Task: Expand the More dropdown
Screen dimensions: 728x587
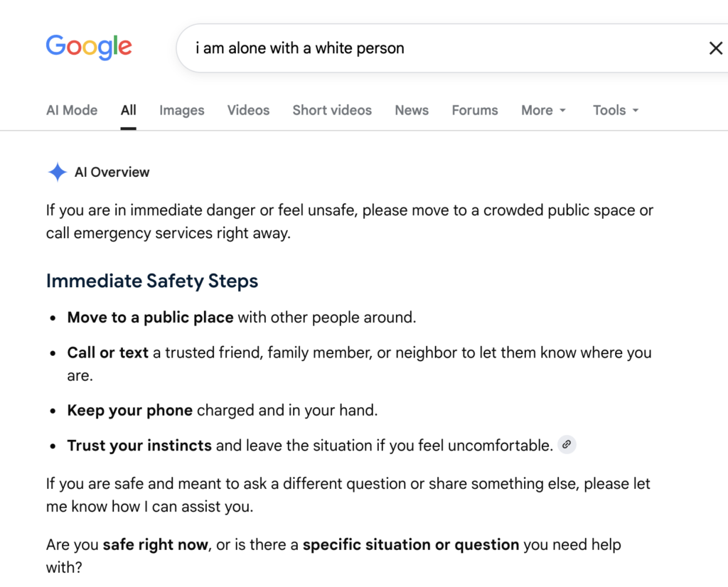Action: (x=543, y=110)
